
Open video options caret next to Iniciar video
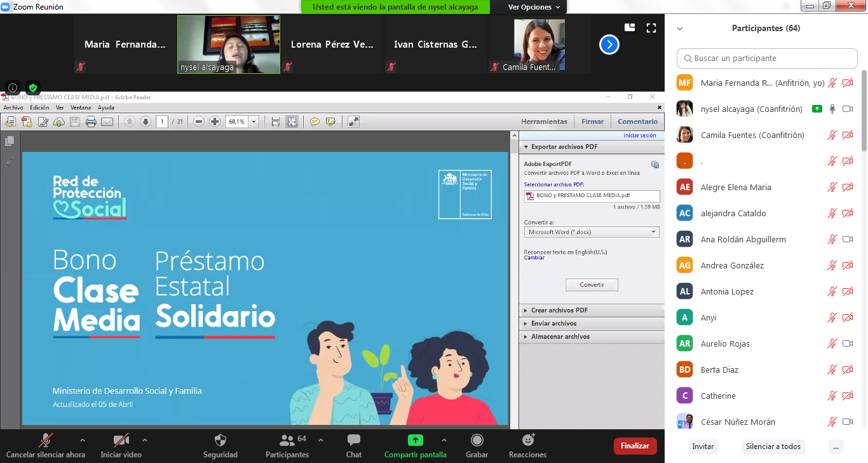click(145, 440)
